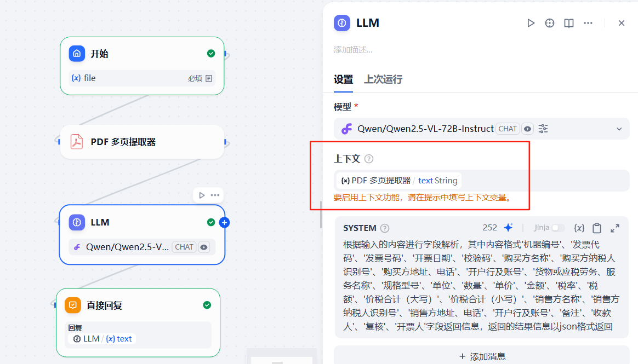
Task: Close the LLM settings panel
Action: pos(622,23)
